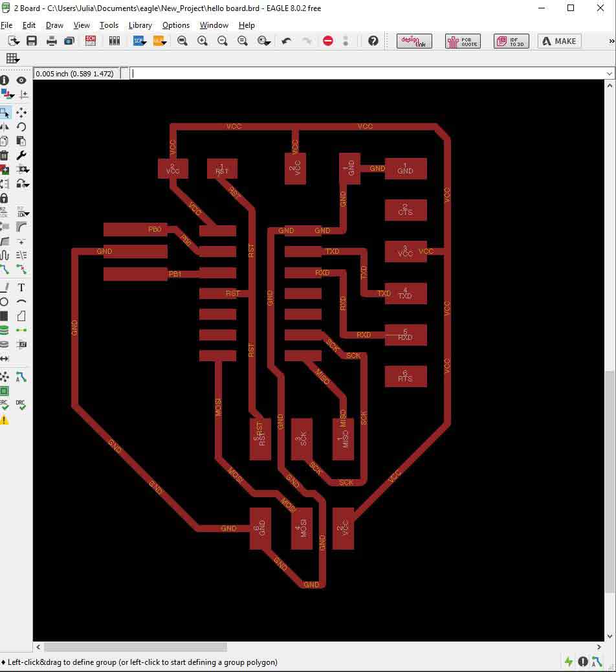Screen dimensions: 616x672
Task: Click Zoom in magnifier
Action: [202, 41]
